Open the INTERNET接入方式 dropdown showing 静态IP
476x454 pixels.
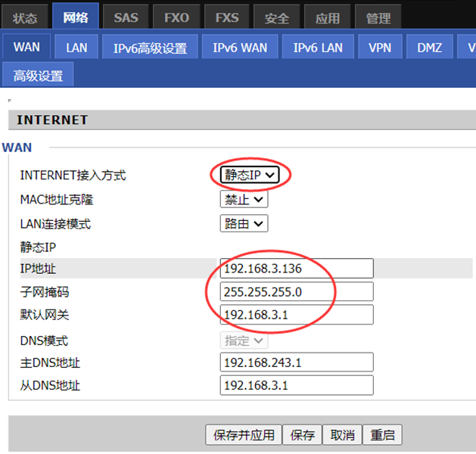[x=250, y=175]
